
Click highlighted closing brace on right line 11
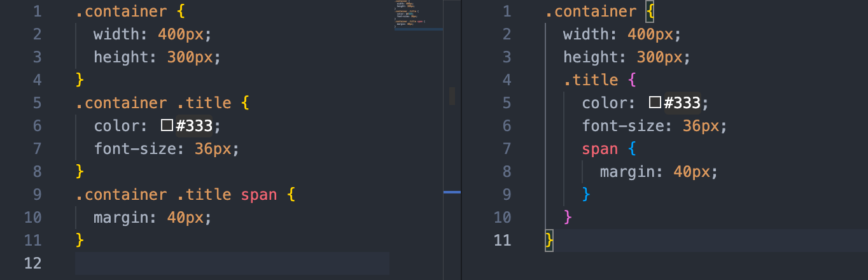[549, 241]
